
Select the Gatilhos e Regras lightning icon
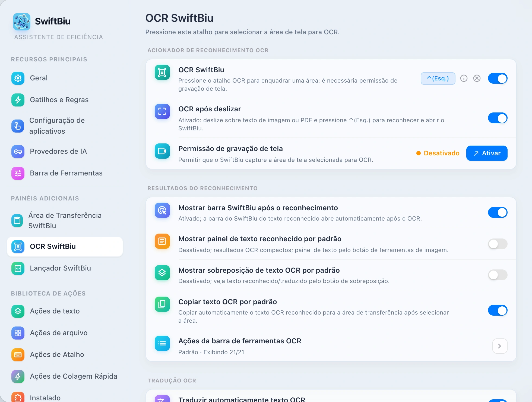[18, 100]
